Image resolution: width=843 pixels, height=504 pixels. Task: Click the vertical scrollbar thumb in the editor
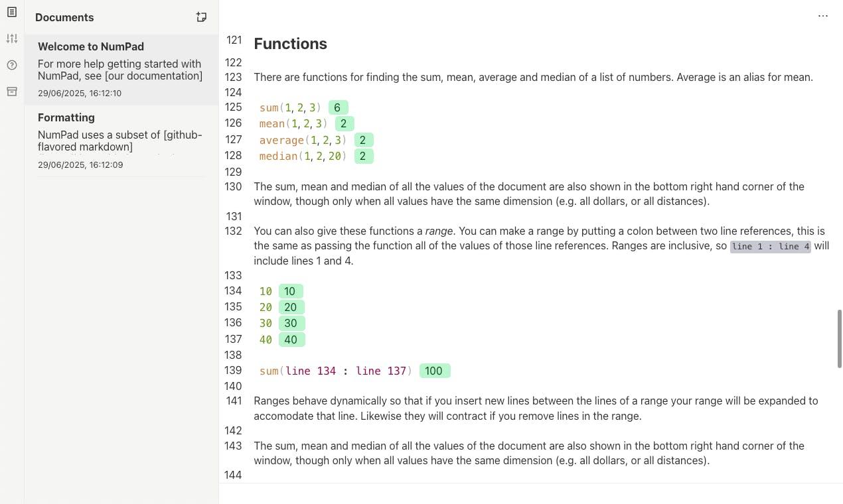[x=840, y=338]
